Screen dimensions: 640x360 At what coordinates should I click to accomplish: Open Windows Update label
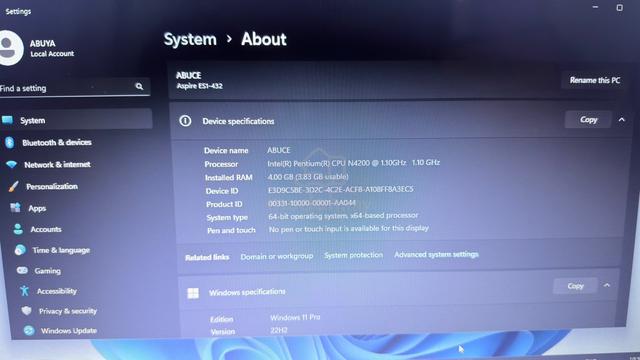69,331
